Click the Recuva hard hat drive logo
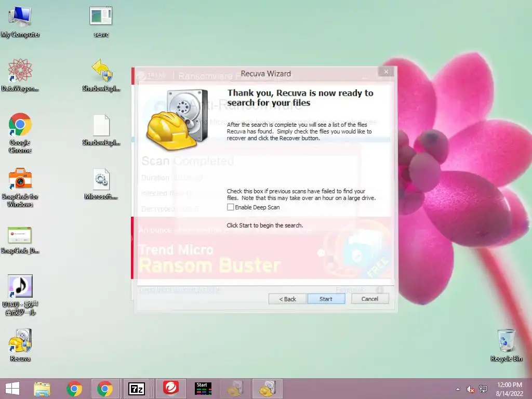This screenshot has height=399, width=532. click(177, 119)
